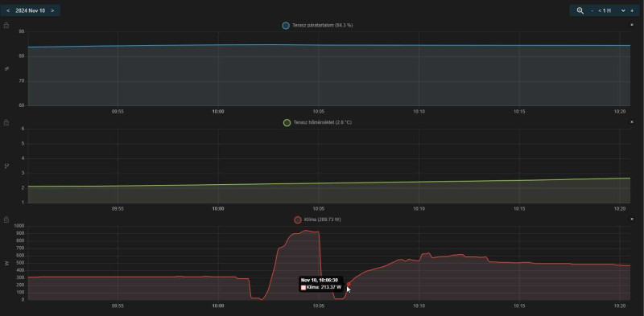The image size is (644, 316).
Task: Click tooltip timestamp 'Nov 10, 10:06:30'
Action: [x=319, y=281]
